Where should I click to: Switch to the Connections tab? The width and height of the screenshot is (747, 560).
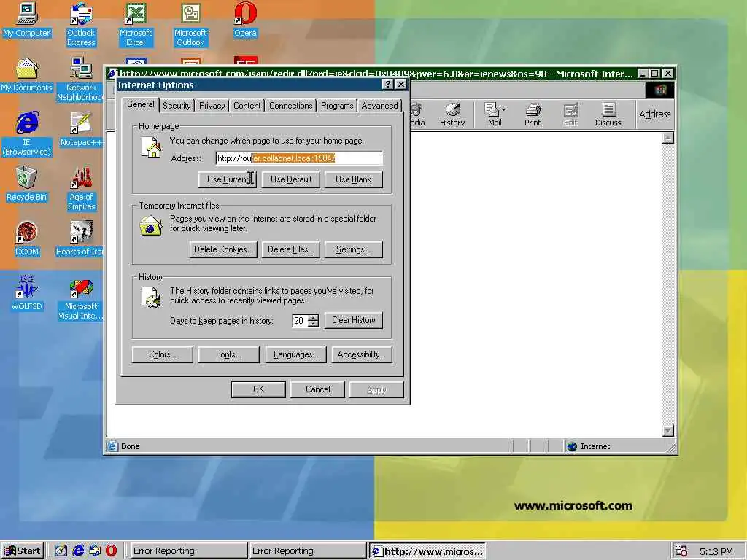coord(290,106)
